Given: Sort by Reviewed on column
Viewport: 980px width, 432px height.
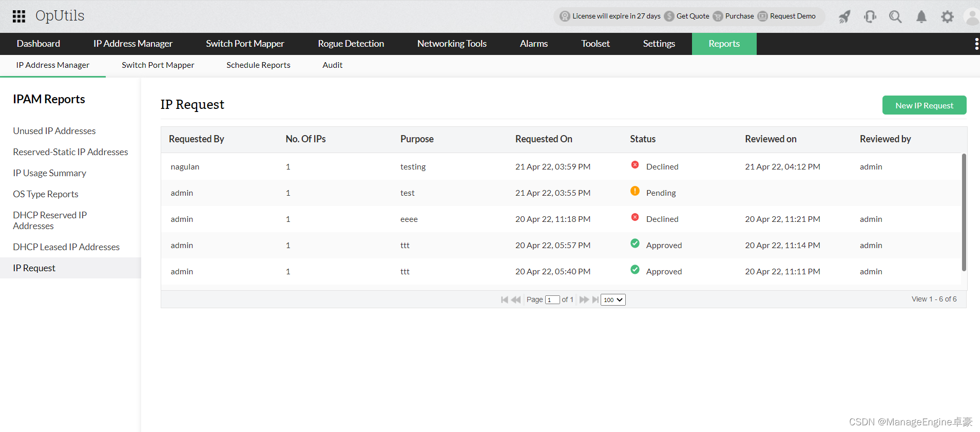Looking at the screenshot, I should (x=771, y=139).
